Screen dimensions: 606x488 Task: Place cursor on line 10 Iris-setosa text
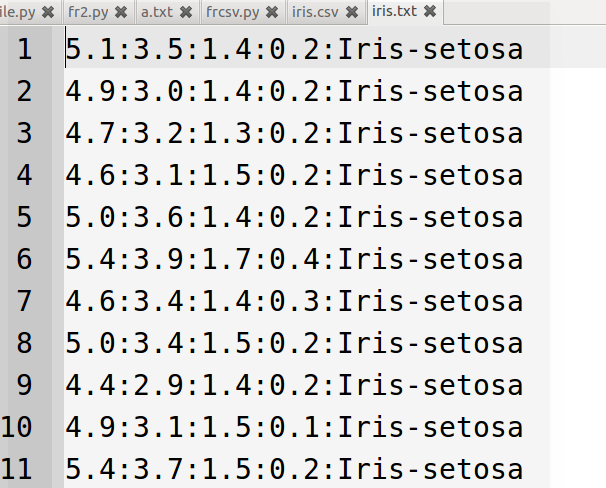pyautogui.click(x=431, y=427)
